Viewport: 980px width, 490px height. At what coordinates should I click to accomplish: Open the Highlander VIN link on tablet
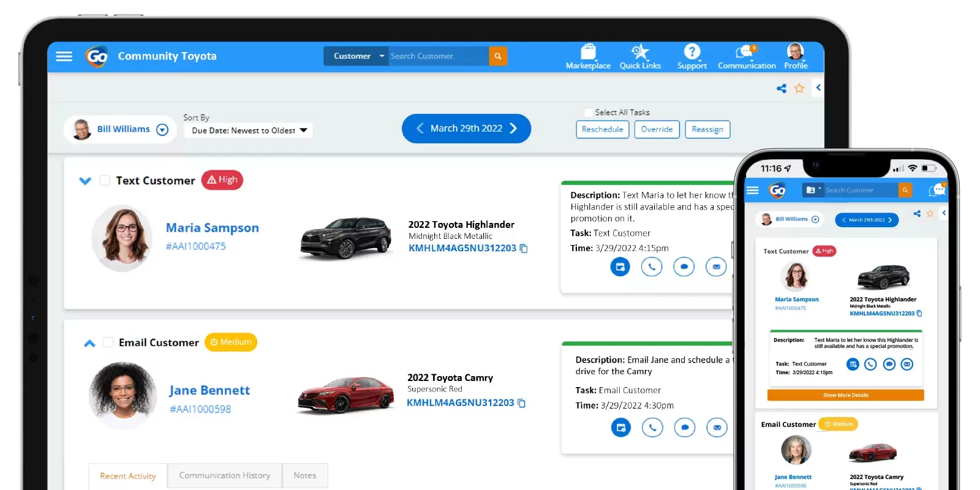(x=462, y=248)
